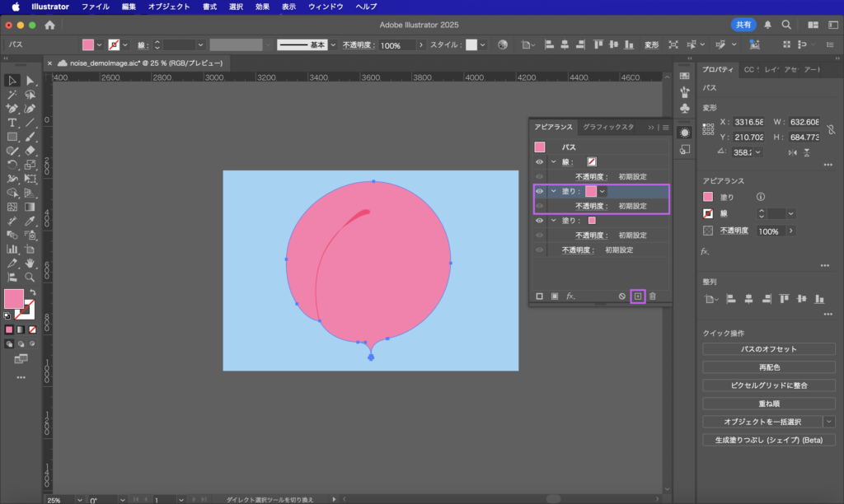Image resolution: width=844 pixels, height=504 pixels.
Task: Click add new stroke icon in Appearance panel
Action: pyautogui.click(x=539, y=296)
